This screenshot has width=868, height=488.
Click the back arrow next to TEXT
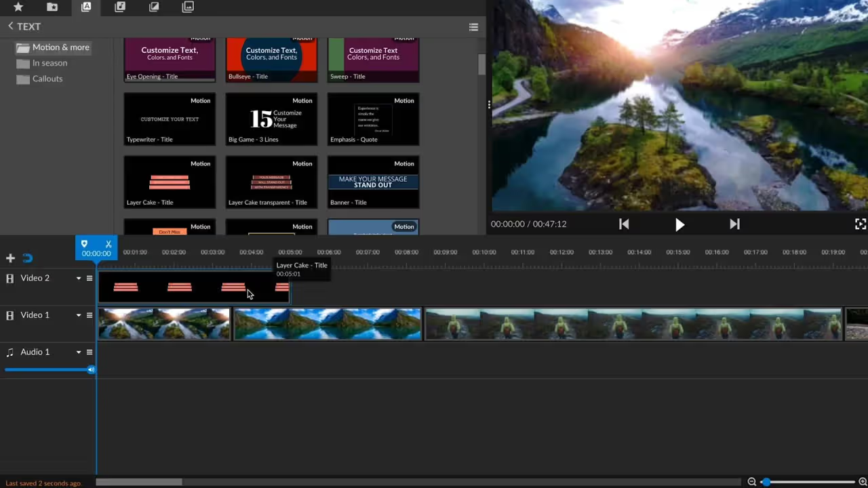tap(10, 26)
